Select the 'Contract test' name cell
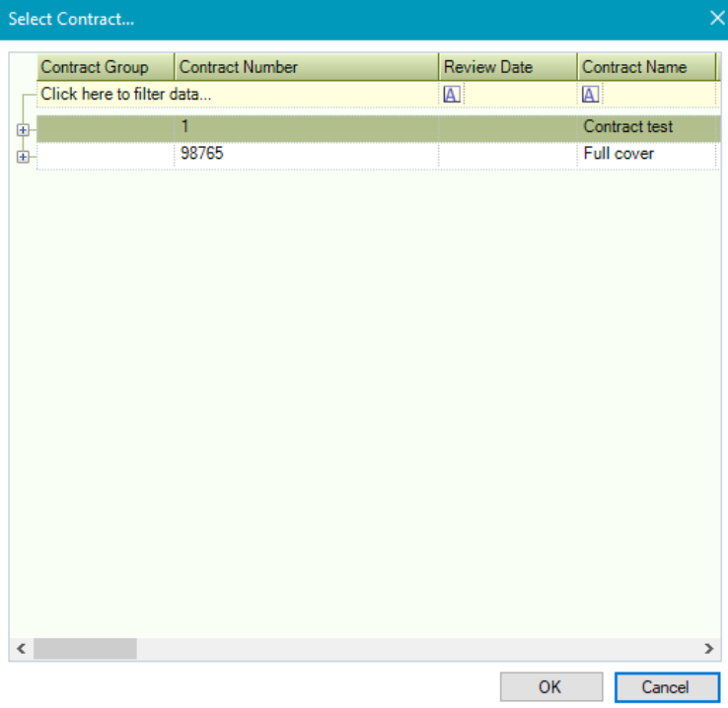The height and width of the screenshot is (708, 728). click(645, 127)
